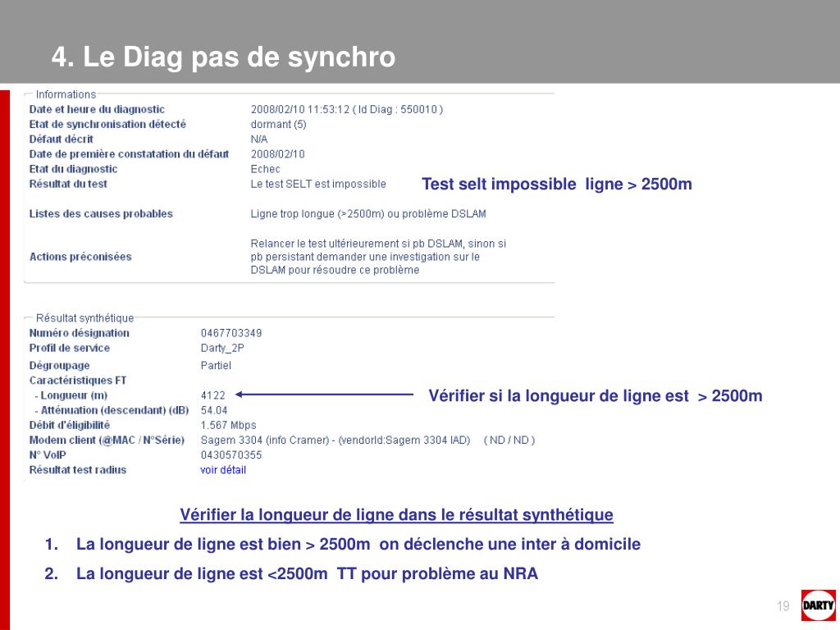Select the 'Date et heure du diagnostic' label
Viewport: 840px width, 630px height.
pyautogui.click(x=97, y=109)
